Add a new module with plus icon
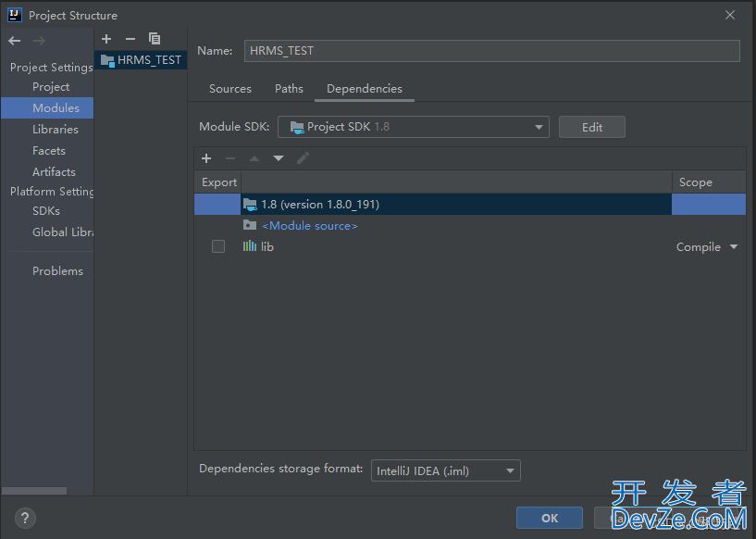Viewport: 756px width, 539px height. (x=106, y=39)
